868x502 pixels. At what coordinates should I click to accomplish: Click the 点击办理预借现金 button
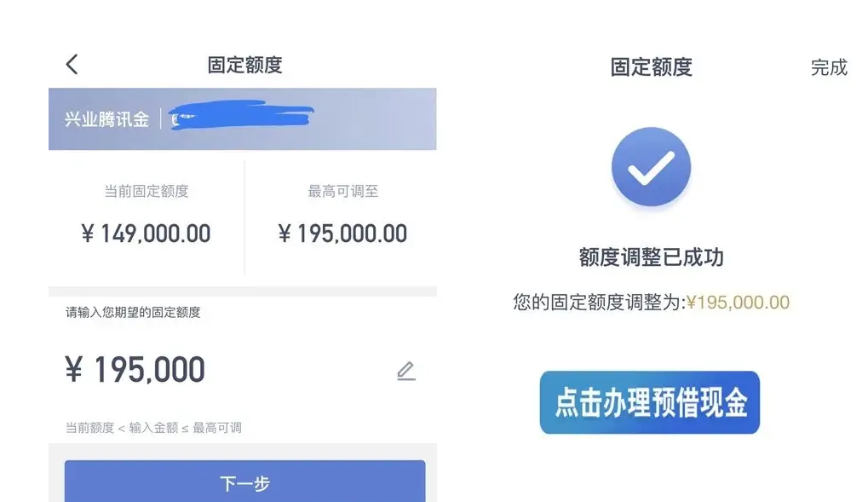pyautogui.click(x=649, y=402)
